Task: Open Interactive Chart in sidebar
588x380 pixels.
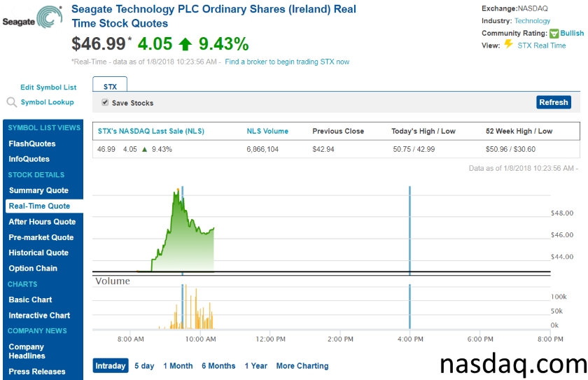Action: 39,316
